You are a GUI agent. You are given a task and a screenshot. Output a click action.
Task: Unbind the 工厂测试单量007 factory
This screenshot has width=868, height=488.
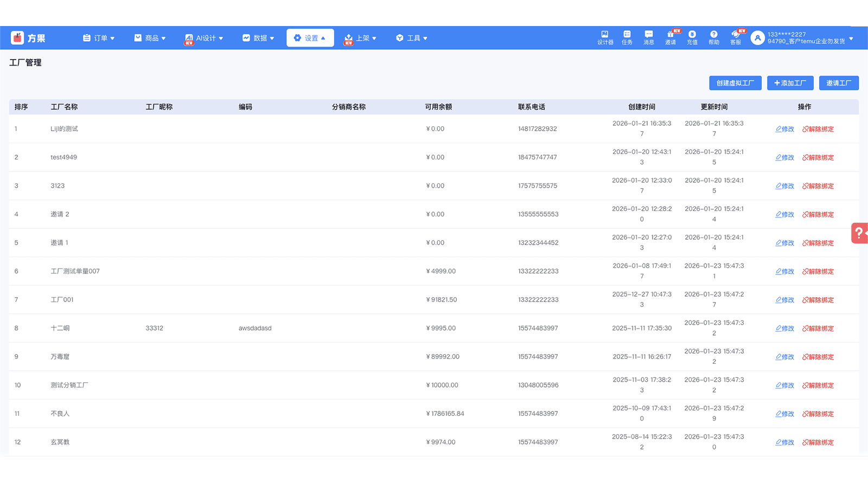coord(818,271)
